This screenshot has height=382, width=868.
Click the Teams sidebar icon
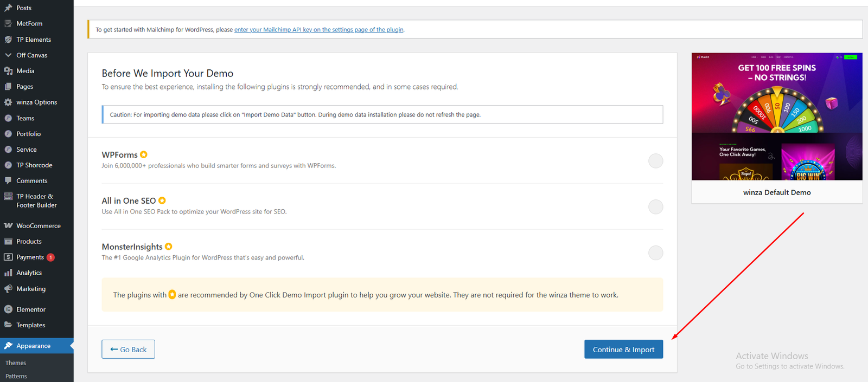point(8,118)
